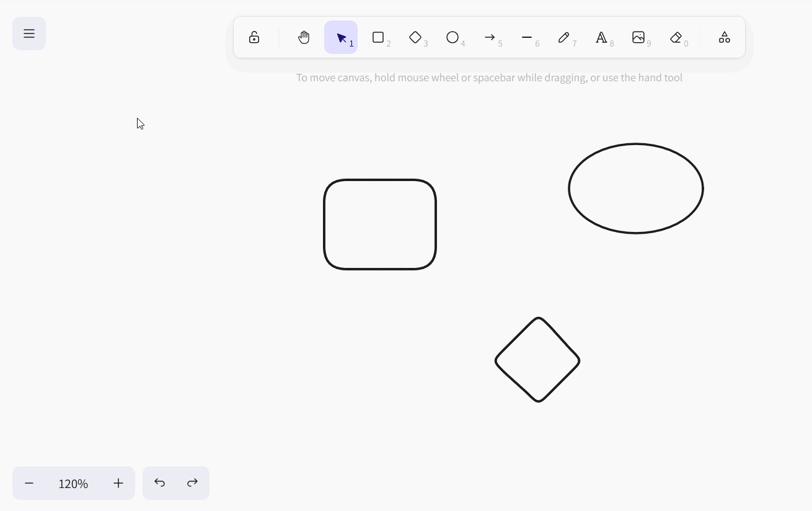Open the more shapes tools dropdown

724,38
